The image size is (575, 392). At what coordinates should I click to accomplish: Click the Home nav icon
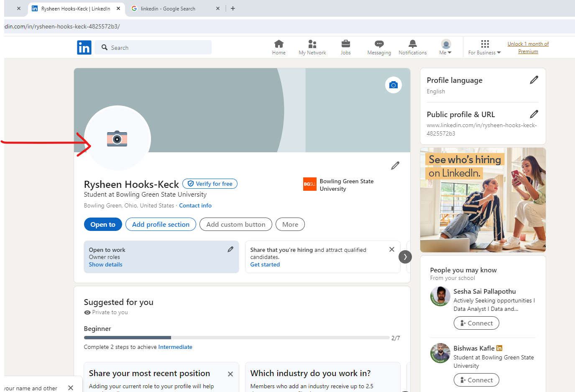(279, 47)
